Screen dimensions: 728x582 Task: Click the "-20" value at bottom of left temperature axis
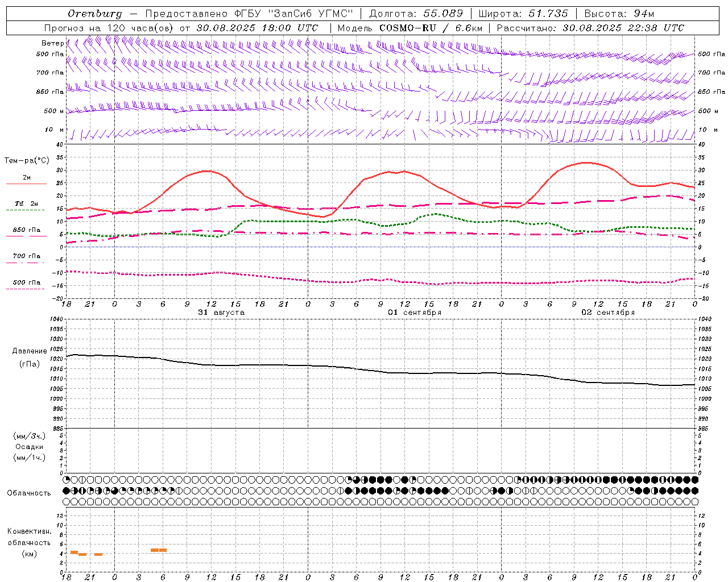pyautogui.click(x=58, y=298)
